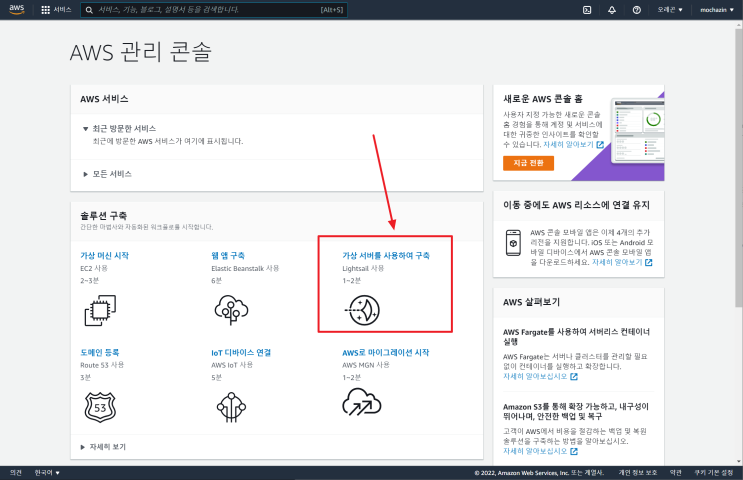
Task: Click 의견 feedback in footer
Action: coord(16,472)
